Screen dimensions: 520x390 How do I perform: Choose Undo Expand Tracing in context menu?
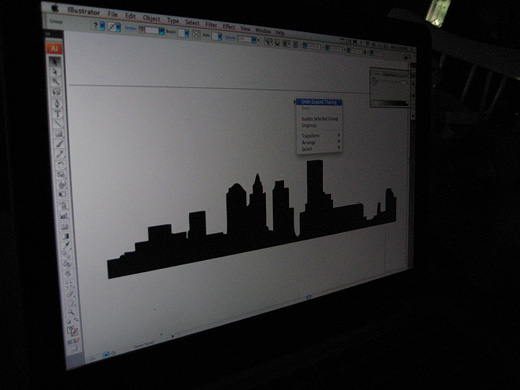[x=319, y=102]
